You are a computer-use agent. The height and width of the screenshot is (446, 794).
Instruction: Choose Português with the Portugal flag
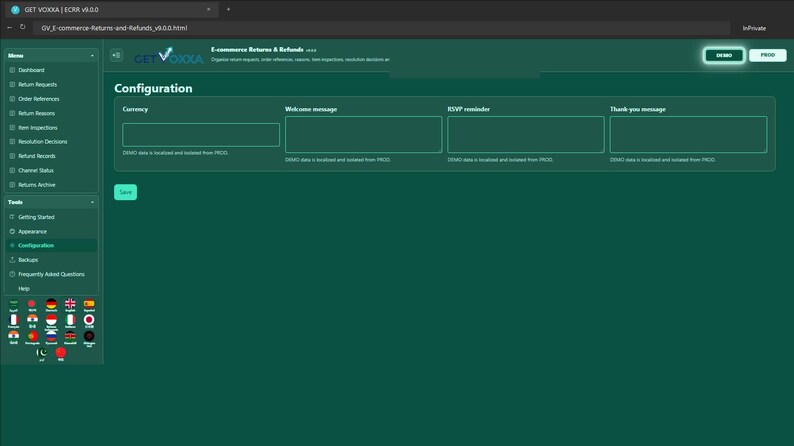(32, 337)
